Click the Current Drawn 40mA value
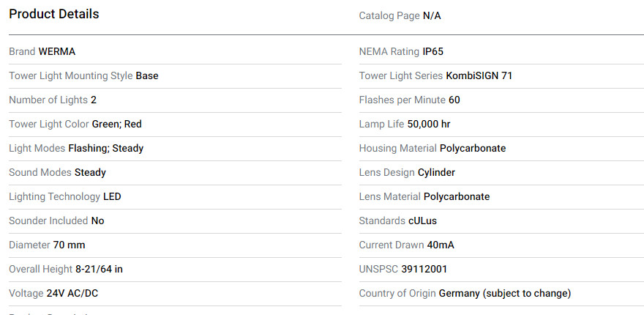 441,245
